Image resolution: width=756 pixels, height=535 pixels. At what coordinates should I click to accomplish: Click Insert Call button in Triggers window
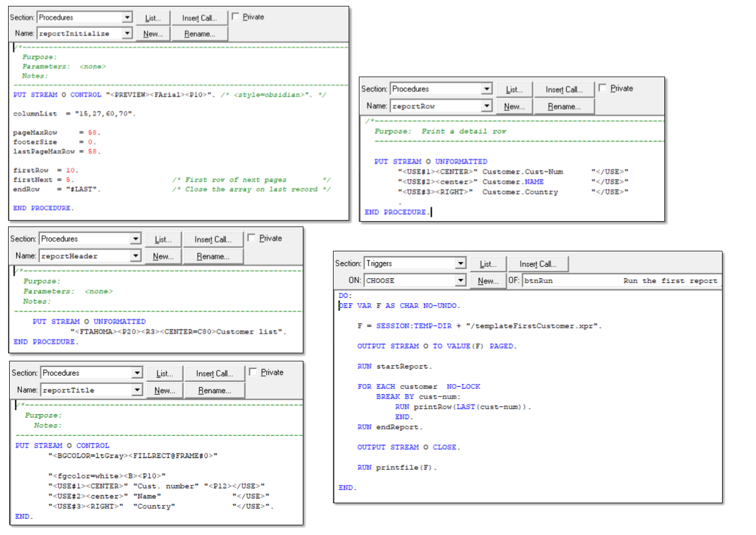point(538,264)
